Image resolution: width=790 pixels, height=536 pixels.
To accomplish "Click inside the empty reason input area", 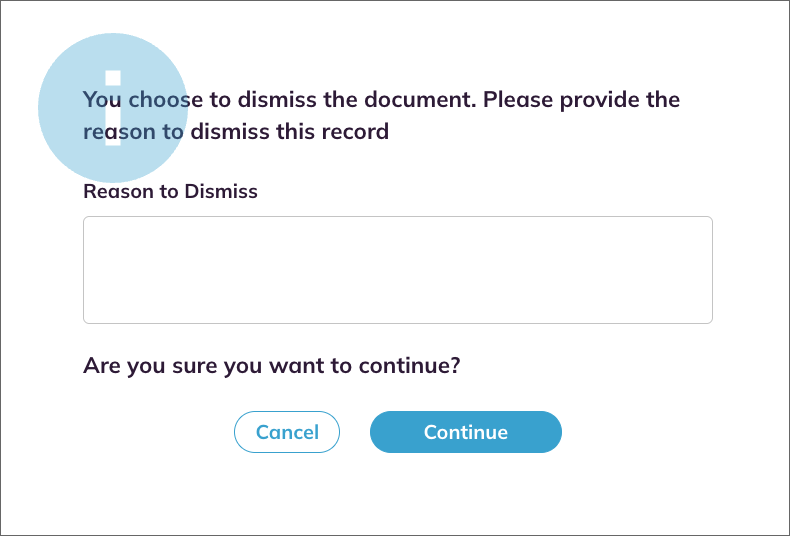I will click(397, 270).
